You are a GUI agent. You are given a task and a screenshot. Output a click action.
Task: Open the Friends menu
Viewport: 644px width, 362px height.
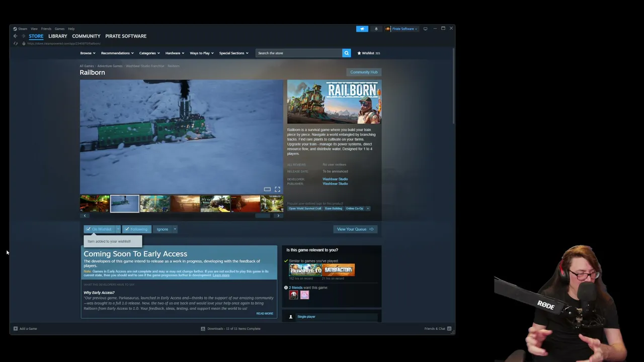pyautogui.click(x=46, y=29)
